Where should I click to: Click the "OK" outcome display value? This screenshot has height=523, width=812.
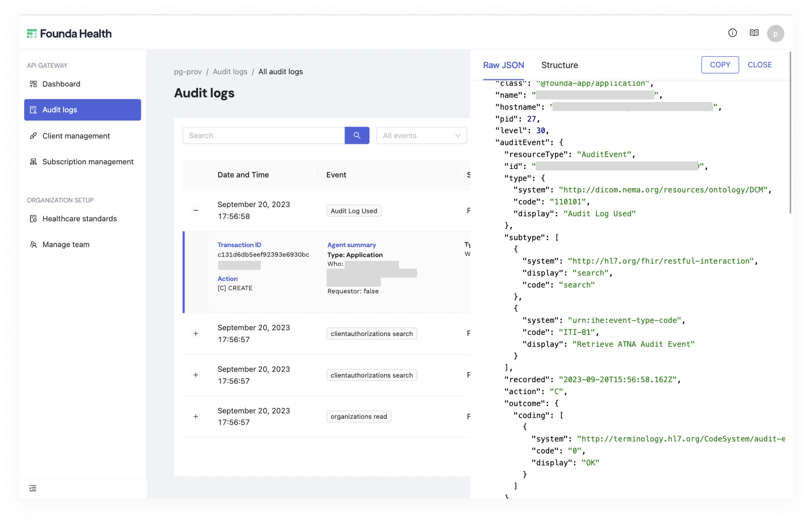590,463
